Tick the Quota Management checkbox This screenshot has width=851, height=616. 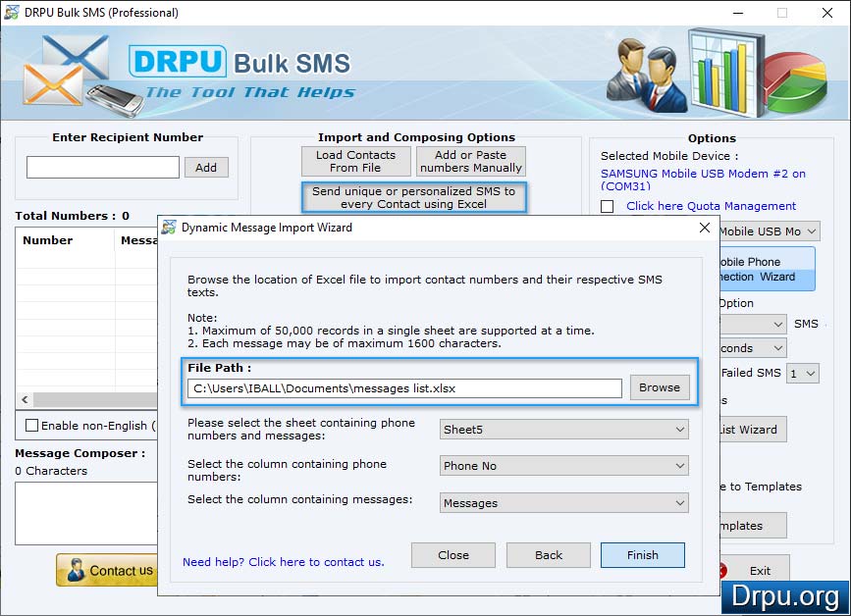click(x=608, y=207)
